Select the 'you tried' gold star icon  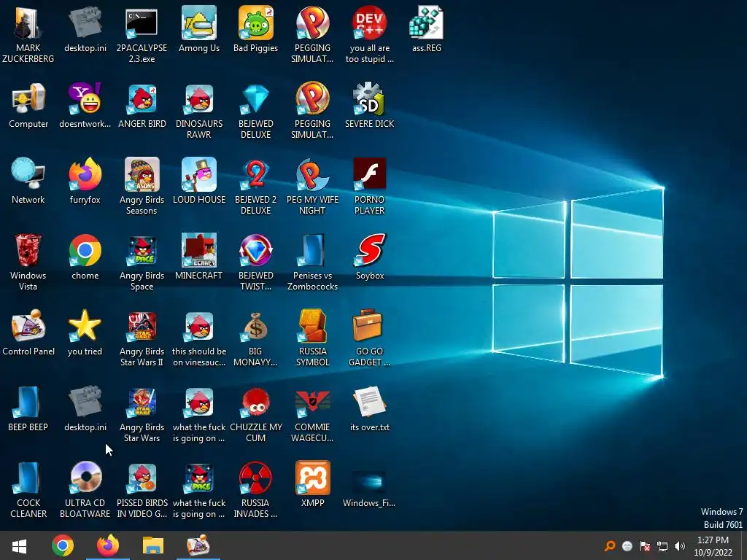click(85, 332)
